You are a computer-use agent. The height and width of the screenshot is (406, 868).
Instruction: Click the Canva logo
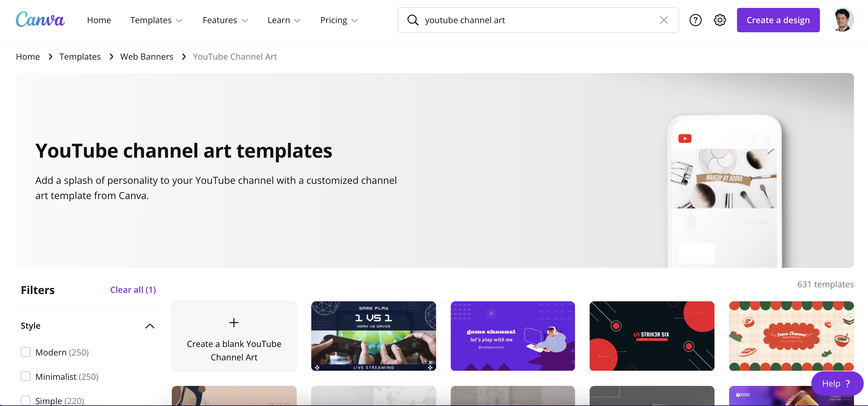coord(40,19)
